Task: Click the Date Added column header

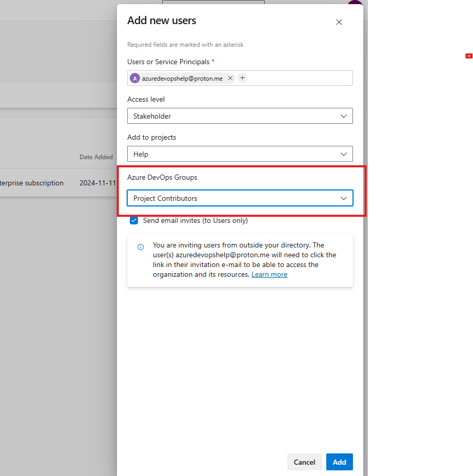Action: 96,157
